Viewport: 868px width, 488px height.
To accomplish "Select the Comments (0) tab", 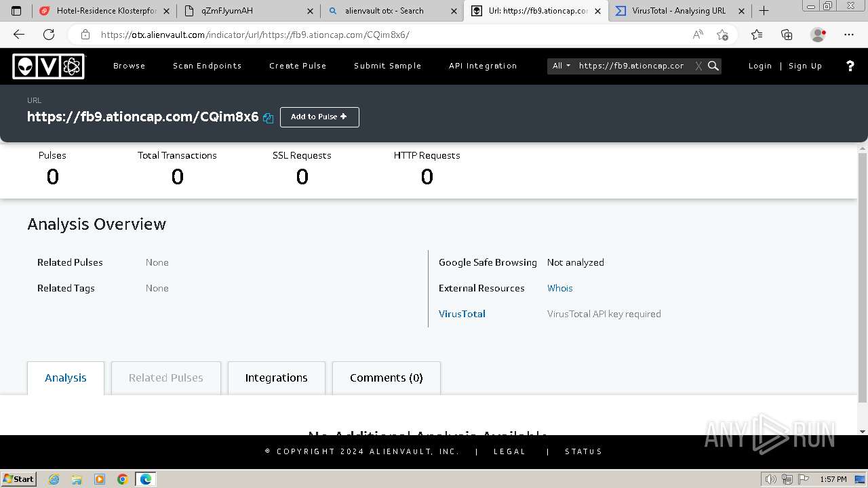I will pyautogui.click(x=387, y=378).
